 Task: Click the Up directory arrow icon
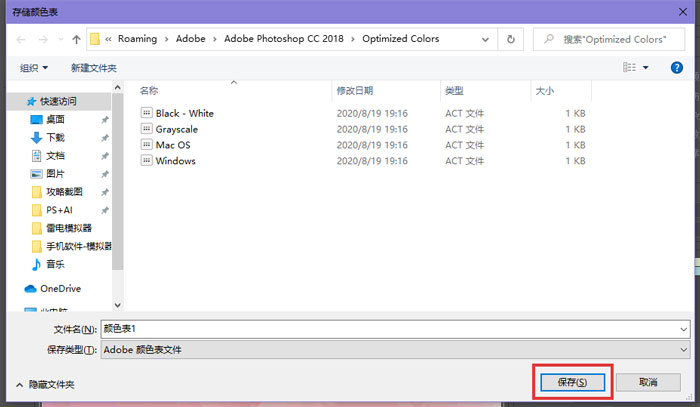(x=77, y=39)
